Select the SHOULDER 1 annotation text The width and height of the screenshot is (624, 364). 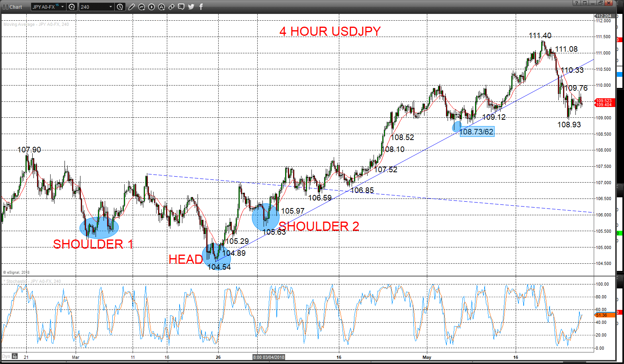click(x=93, y=244)
